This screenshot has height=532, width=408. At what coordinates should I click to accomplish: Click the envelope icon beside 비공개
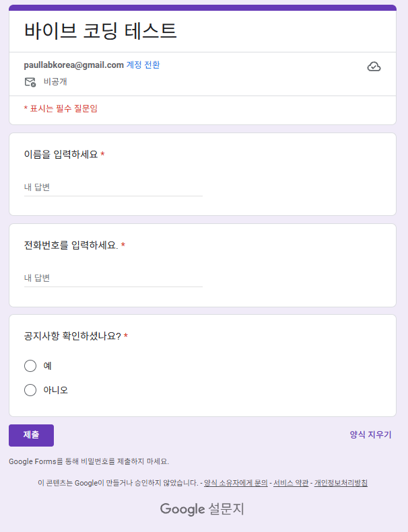(x=30, y=82)
